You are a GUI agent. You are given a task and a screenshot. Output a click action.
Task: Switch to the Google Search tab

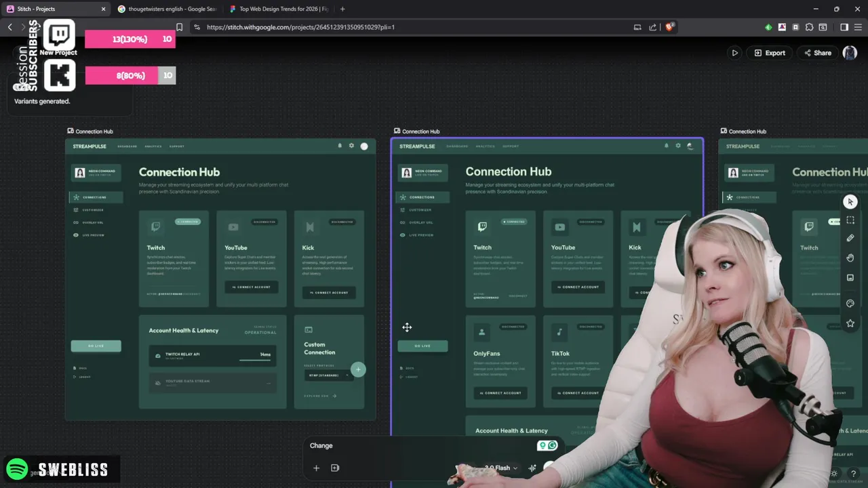click(x=167, y=9)
